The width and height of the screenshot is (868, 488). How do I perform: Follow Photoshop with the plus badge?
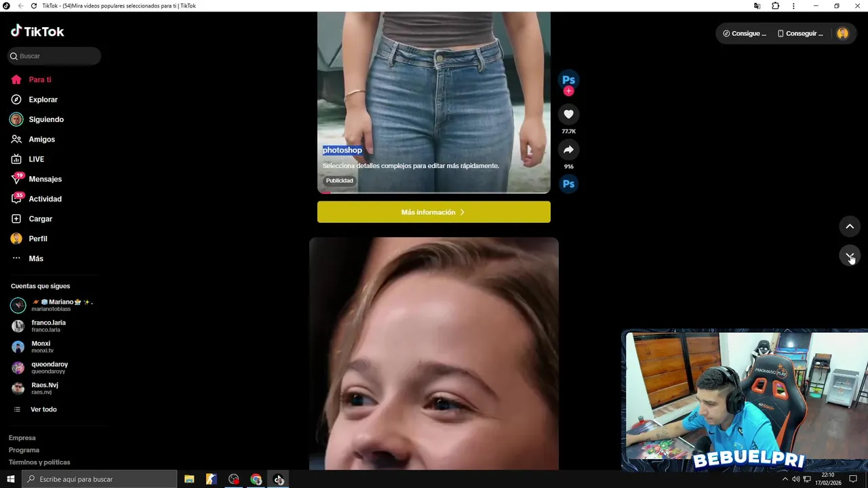pos(568,91)
